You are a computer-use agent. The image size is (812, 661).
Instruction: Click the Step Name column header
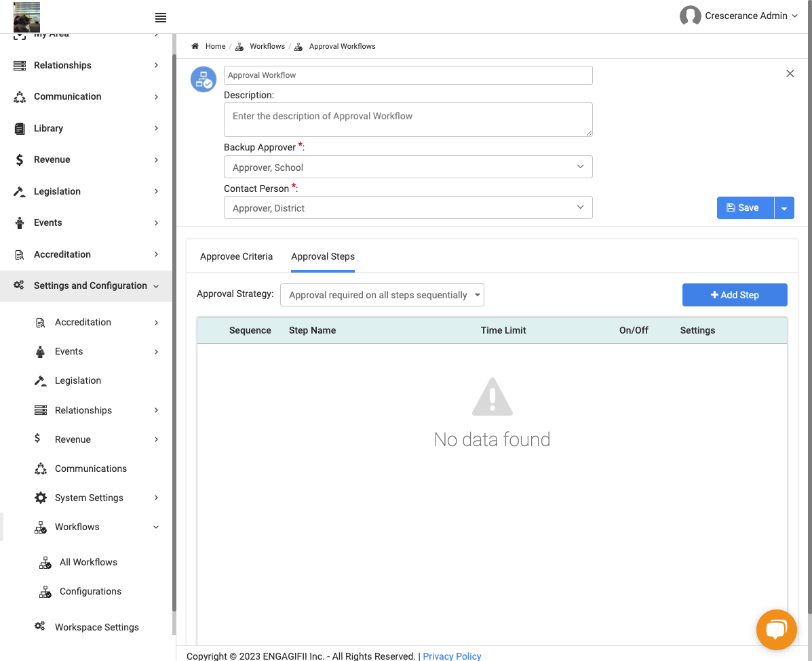(312, 331)
